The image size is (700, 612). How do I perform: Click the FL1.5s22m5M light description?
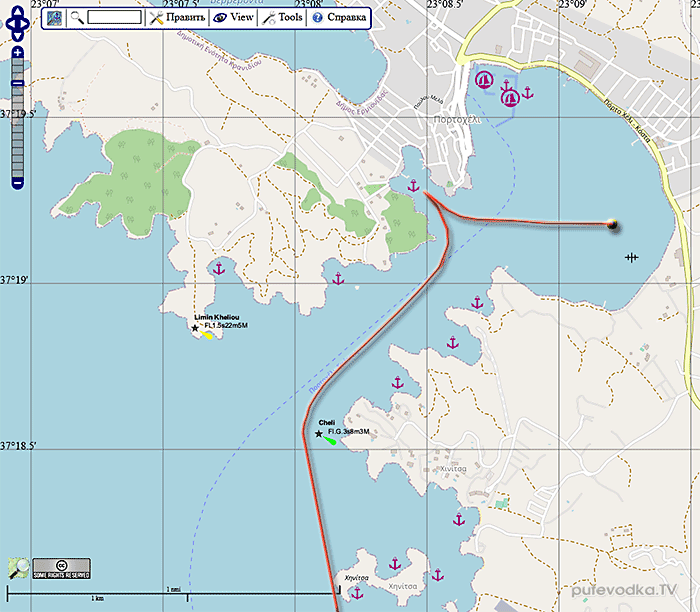226,325
